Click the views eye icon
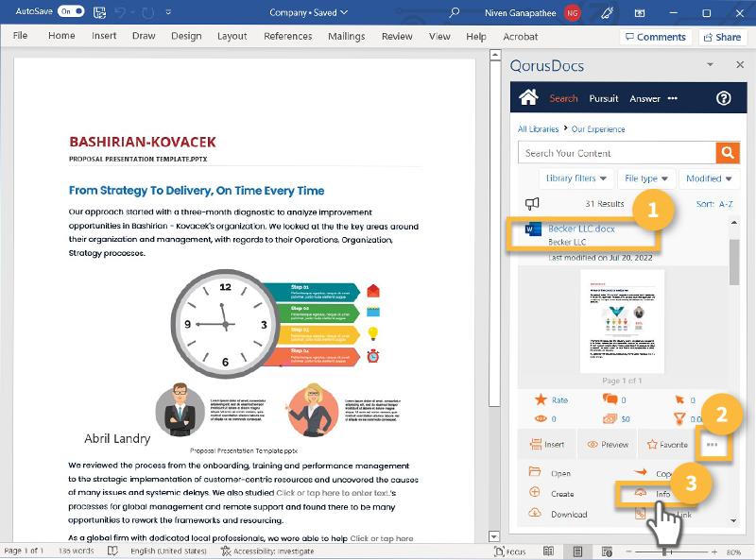This screenshot has height=560, width=756. pos(541,418)
